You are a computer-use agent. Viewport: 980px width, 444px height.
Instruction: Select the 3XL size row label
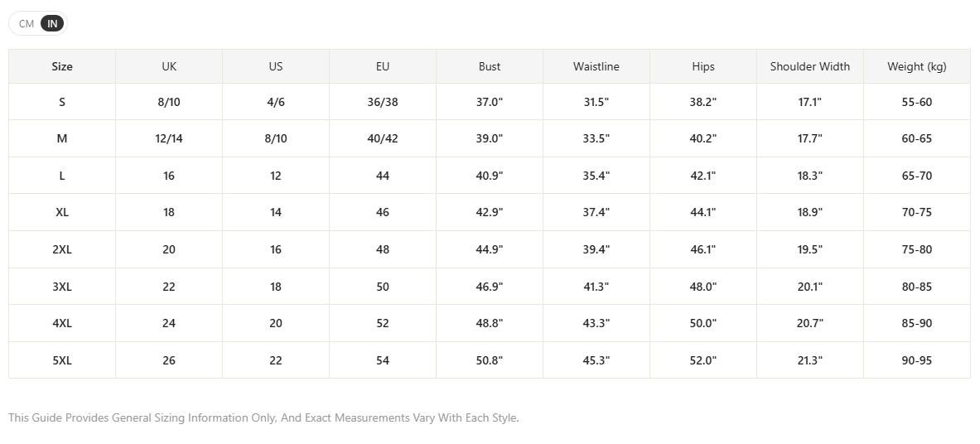click(x=62, y=287)
